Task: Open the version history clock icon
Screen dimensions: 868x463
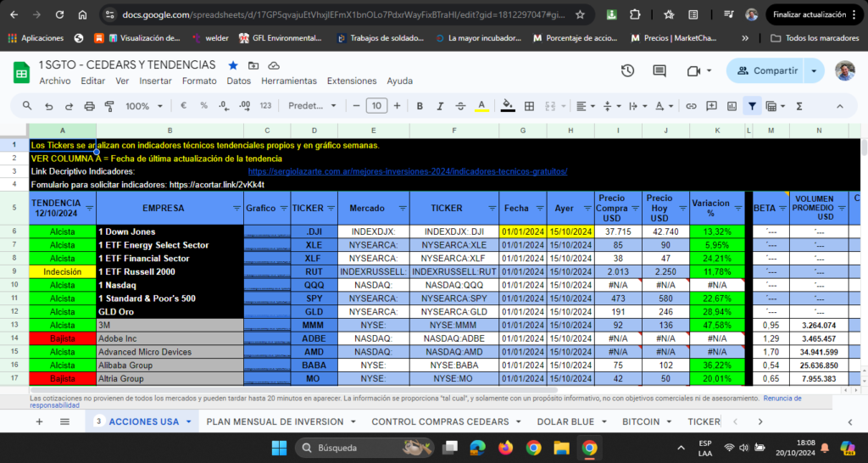Action: [x=627, y=71]
